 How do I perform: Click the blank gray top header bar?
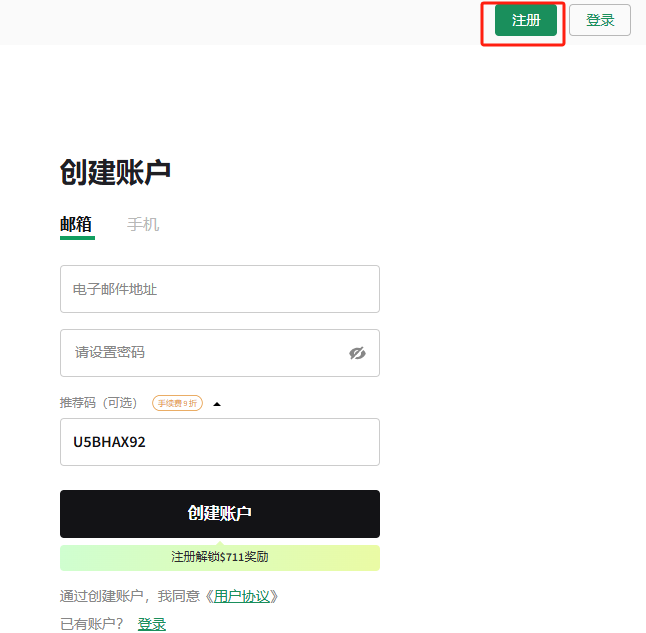pyautogui.click(x=240, y=21)
